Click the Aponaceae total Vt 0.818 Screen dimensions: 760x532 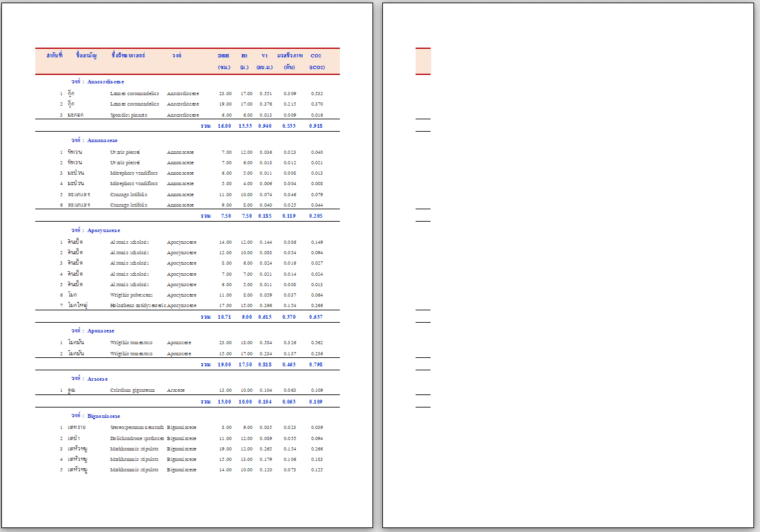[265, 365]
